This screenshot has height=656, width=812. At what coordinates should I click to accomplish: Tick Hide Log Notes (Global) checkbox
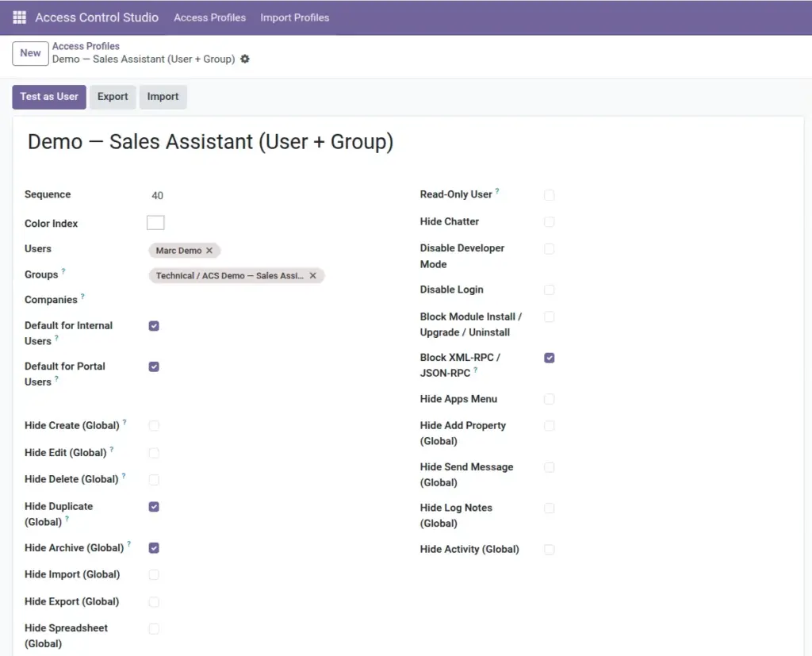click(550, 508)
